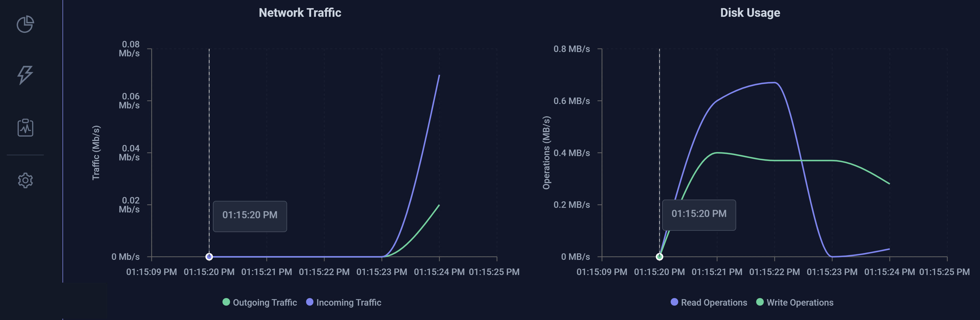Click the green Outgoing Traffic legend dot
980x320 pixels.
pos(226,302)
